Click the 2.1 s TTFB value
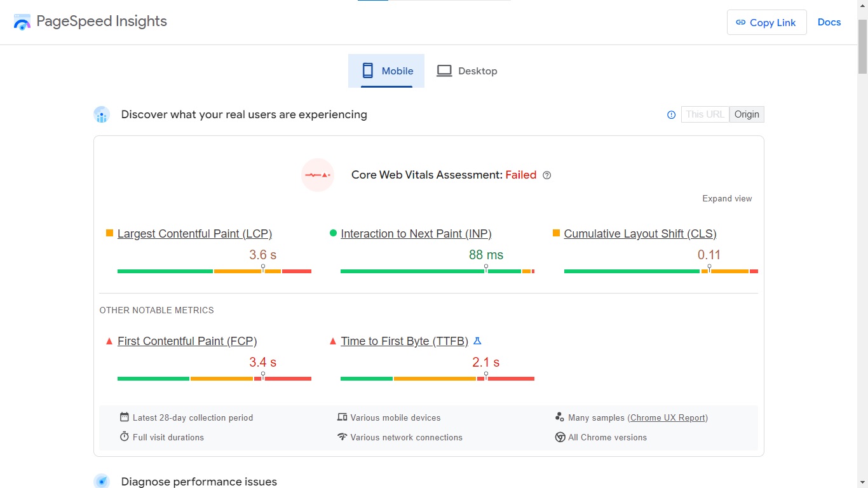 [486, 362]
